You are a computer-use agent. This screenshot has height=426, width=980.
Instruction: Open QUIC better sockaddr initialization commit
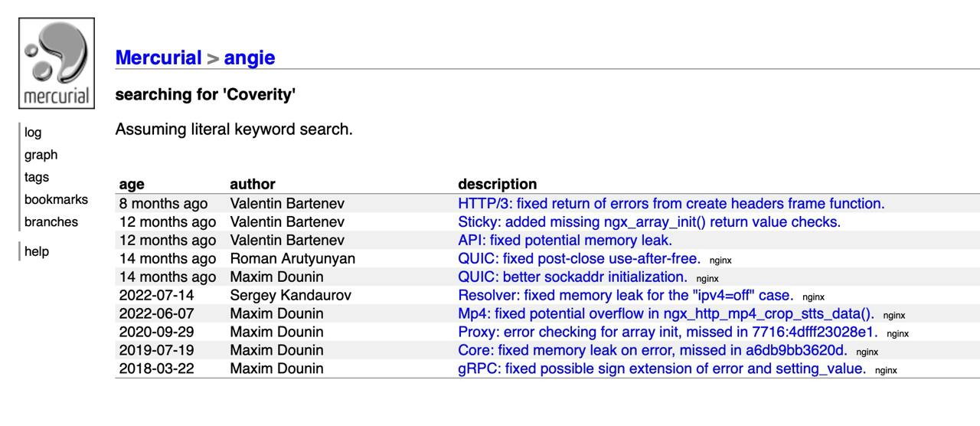pos(572,277)
